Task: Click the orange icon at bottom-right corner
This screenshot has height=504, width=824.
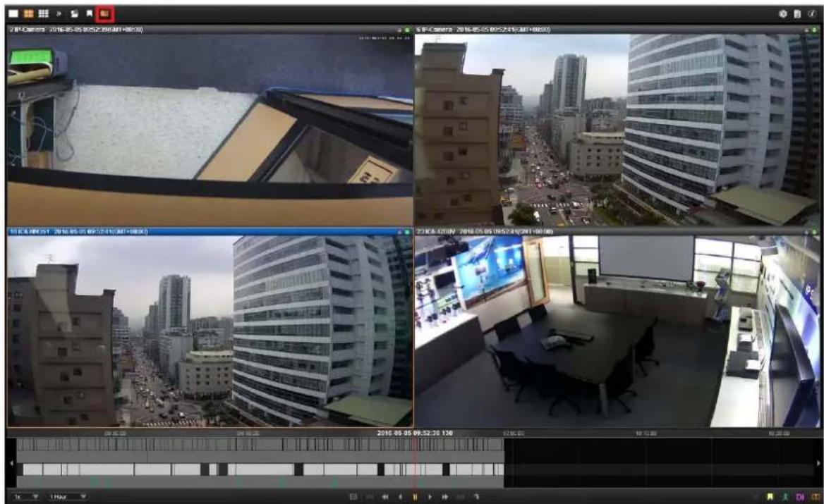Action: [x=816, y=497]
